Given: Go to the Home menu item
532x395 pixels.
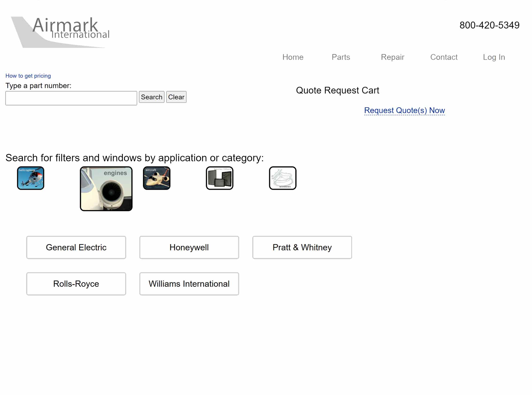Looking at the screenshot, I should (293, 57).
